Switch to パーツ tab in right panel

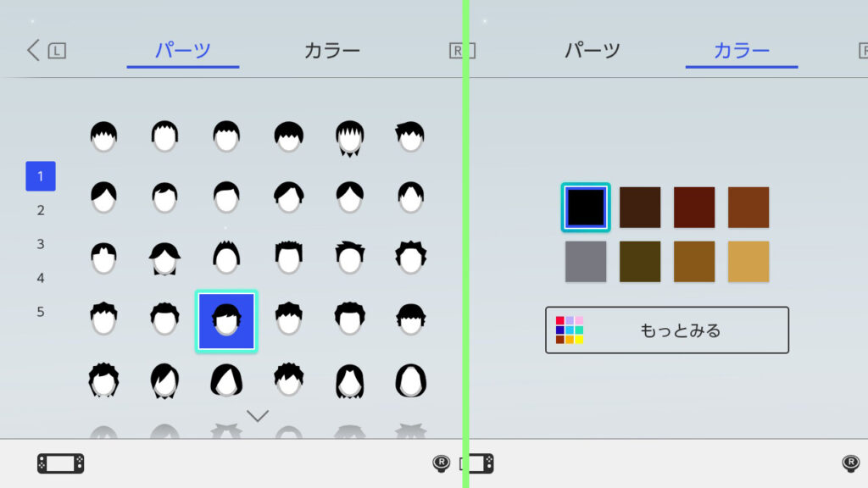pos(593,51)
